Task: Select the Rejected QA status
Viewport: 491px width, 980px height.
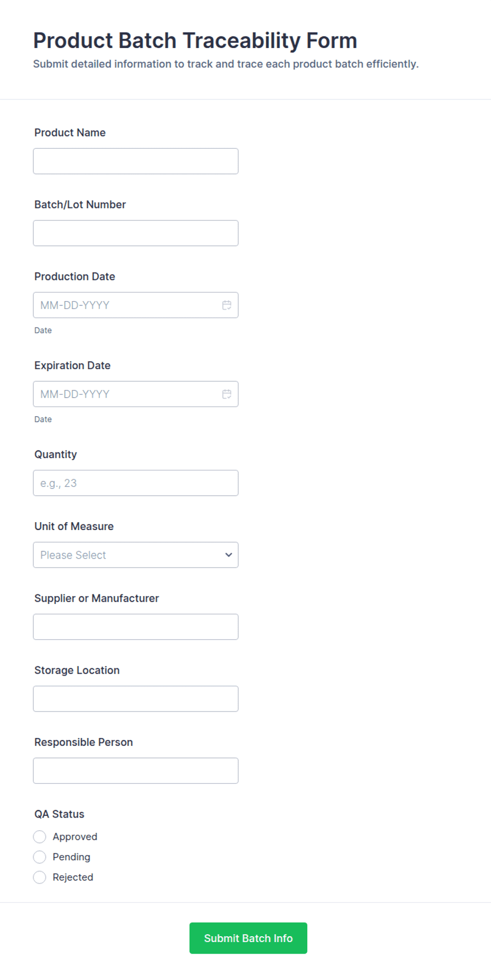Action: [x=40, y=877]
